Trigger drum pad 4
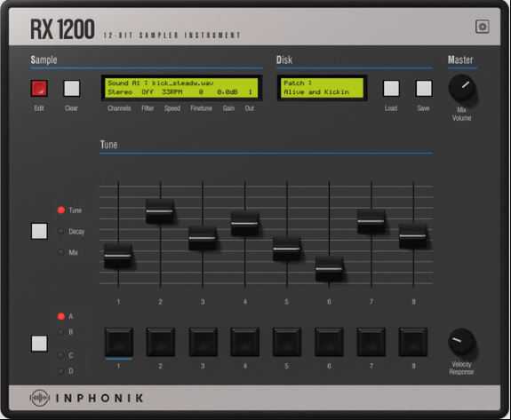Screen dimensions: 511x420 tap(244, 342)
